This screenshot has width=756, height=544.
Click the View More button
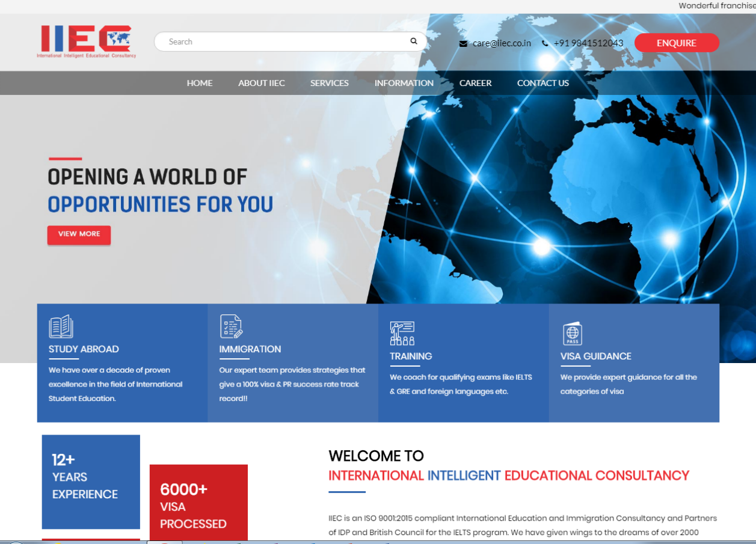[x=79, y=234]
